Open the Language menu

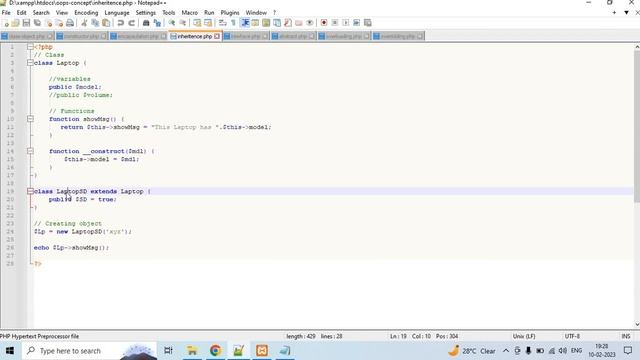(x=117, y=13)
